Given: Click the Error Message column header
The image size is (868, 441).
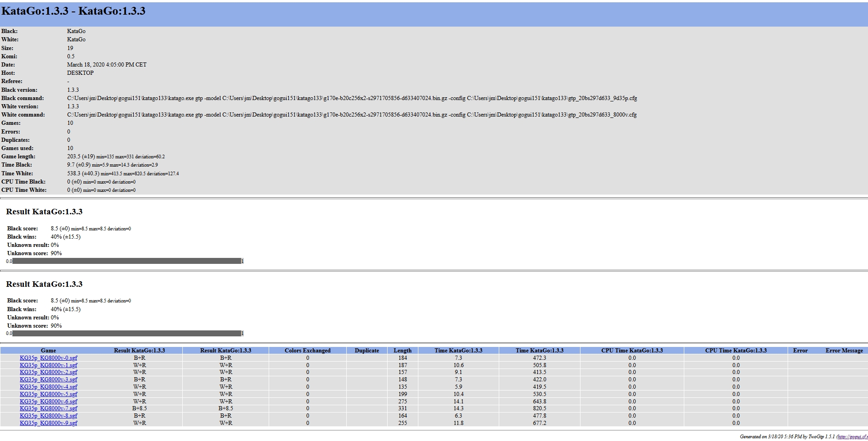Looking at the screenshot, I should click(x=844, y=351).
